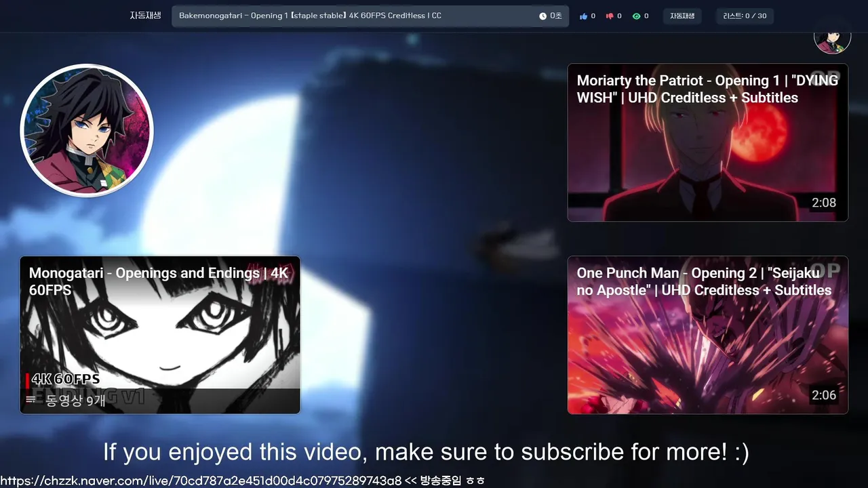The width and height of the screenshot is (868, 488).
Task: Click the 리스트: 0 / 30 button
Action: [745, 16]
